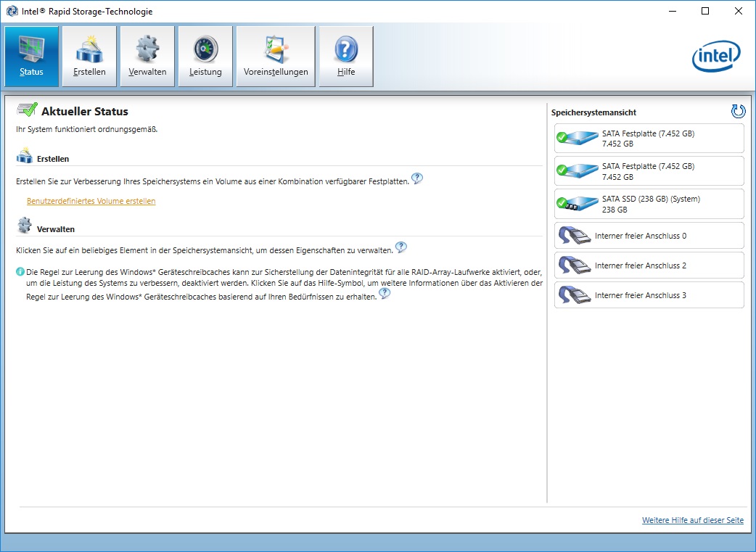
Task: Switch to the Erstellen tab
Action: tap(89, 57)
